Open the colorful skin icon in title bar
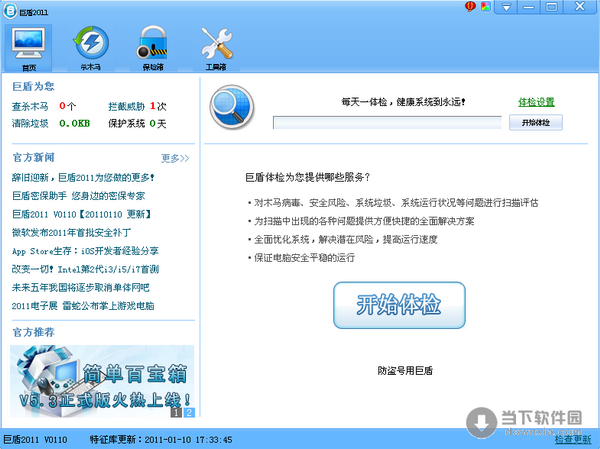600x449 pixels. point(486,7)
